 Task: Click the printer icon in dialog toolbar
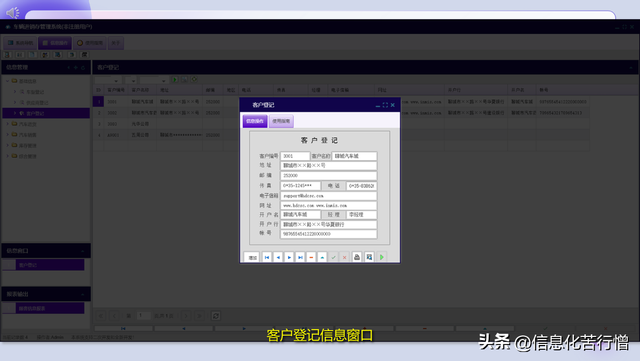click(x=357, y=257)
